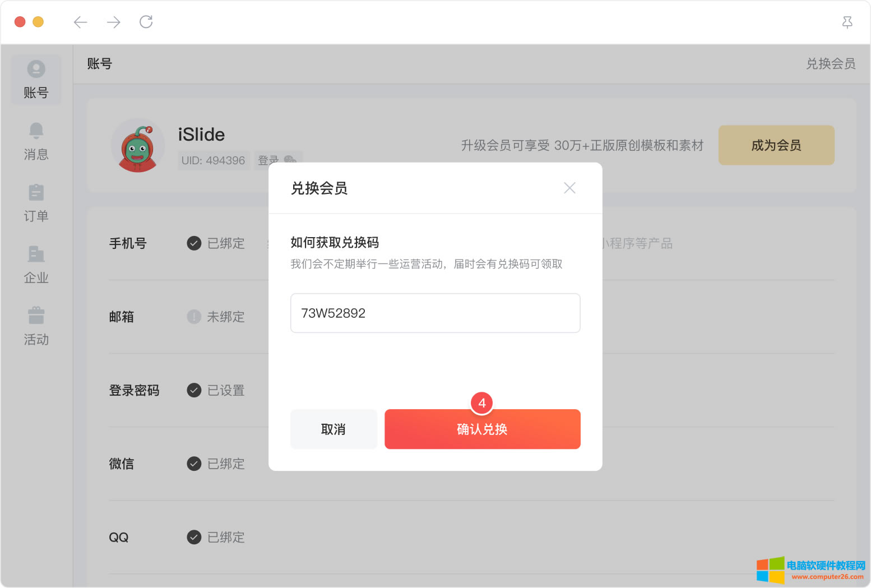Click the UID: 494396 tag
This screenshot has width=871, height=588.
click(x=214, y=160)
